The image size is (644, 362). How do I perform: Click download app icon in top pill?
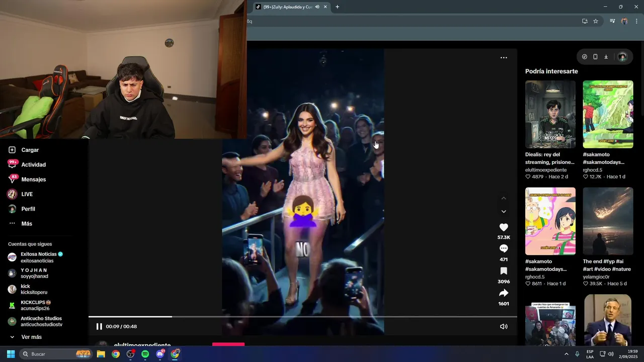point(606,57)
